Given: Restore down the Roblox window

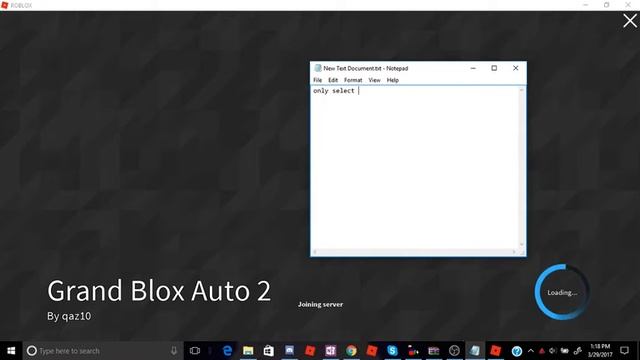Looking at the screenshot, I should point(607,5).
